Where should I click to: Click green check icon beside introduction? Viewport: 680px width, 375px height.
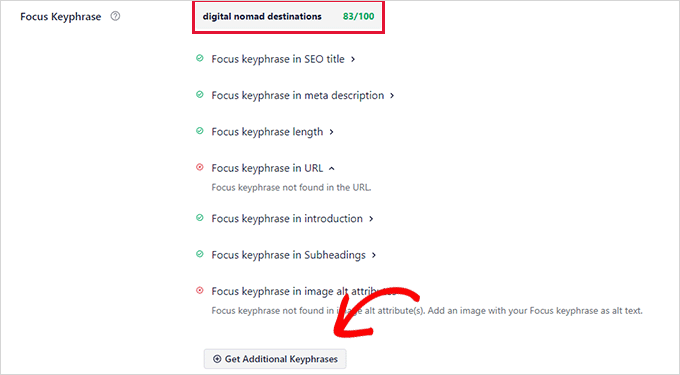pyautogui.click(x=199, y=218)
